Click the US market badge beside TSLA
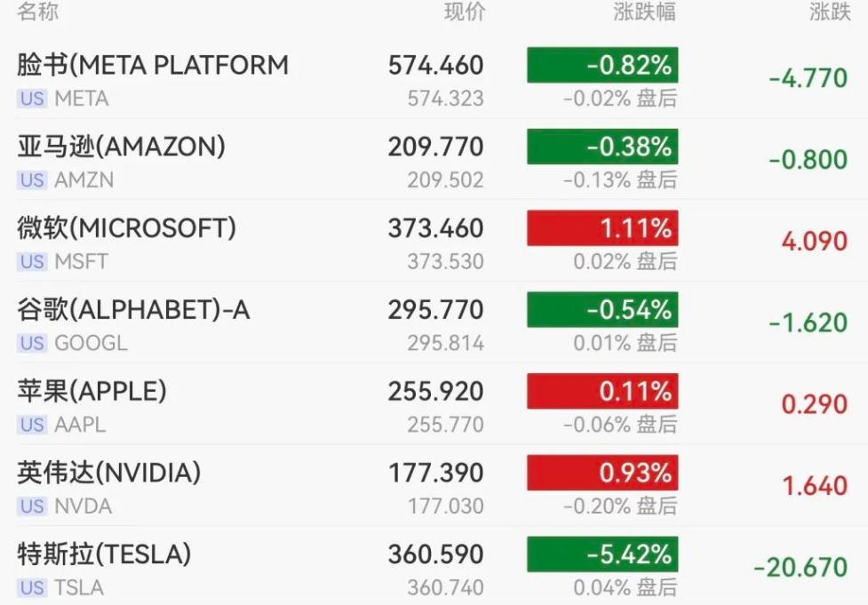Viewport: 868px width, 605px height. click(x=32, y=588)
